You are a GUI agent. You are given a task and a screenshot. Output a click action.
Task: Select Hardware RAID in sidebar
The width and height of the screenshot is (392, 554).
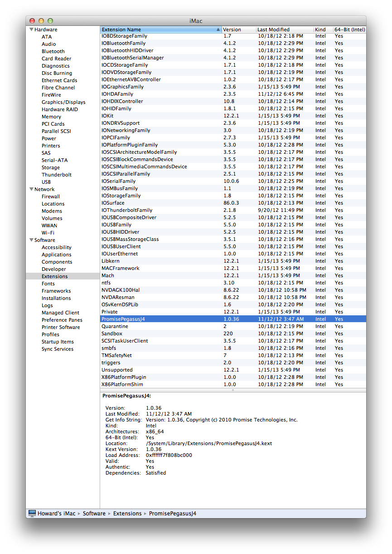[60, 109]
